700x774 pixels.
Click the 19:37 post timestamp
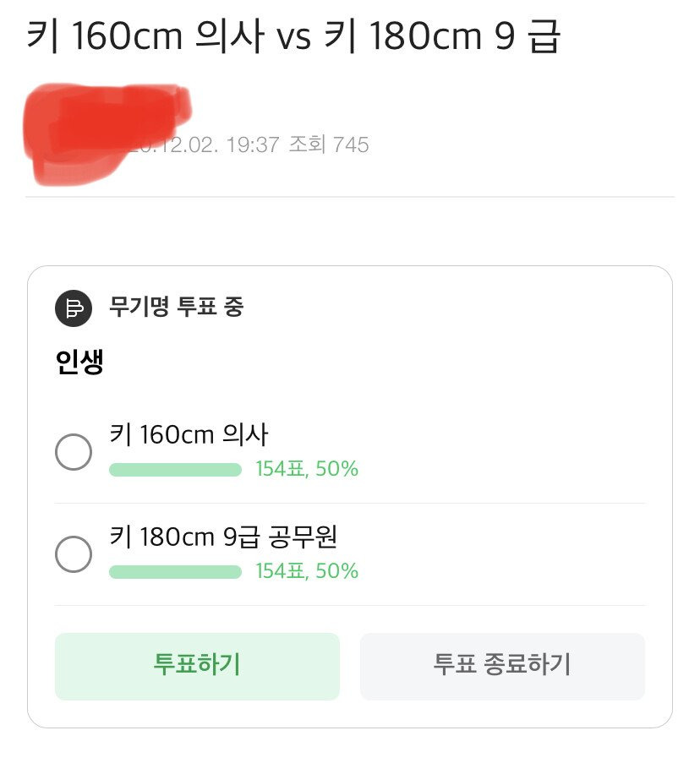[252, 144]
